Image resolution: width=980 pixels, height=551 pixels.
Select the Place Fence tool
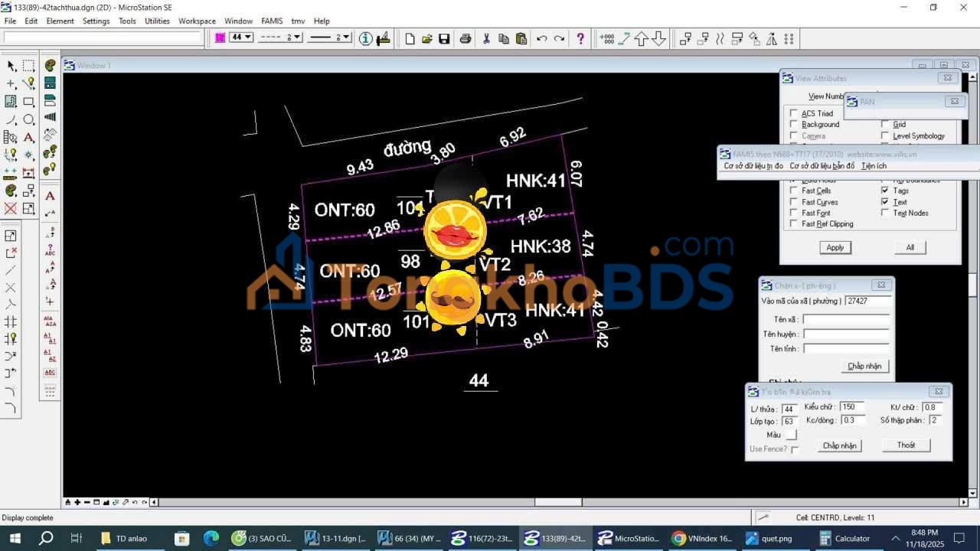coord(28,66)
